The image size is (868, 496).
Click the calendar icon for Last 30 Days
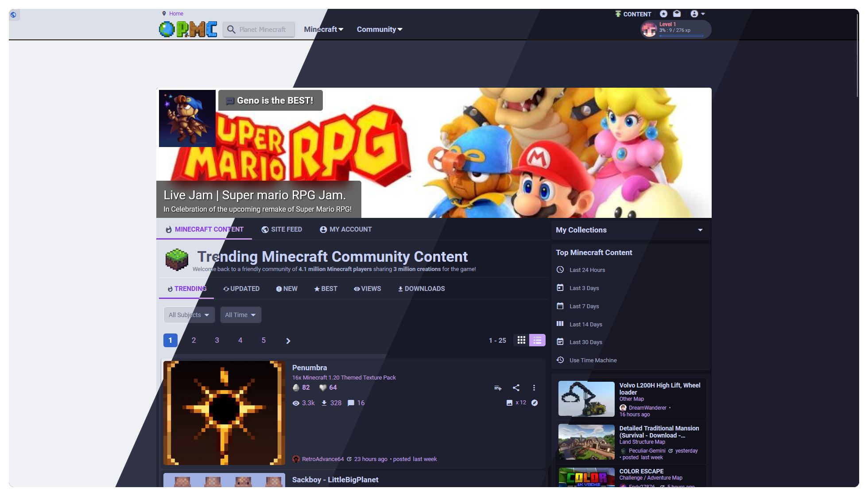tap(560, 342)
